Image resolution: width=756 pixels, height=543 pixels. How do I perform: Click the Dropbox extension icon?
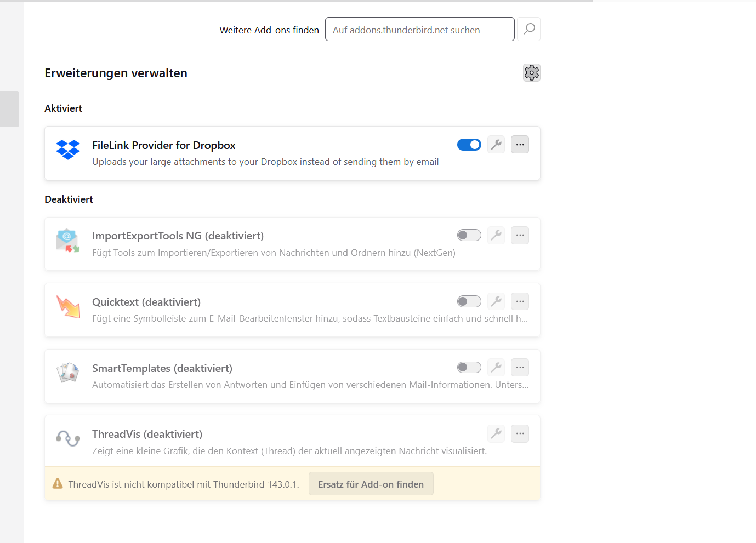tap(68, 150)
